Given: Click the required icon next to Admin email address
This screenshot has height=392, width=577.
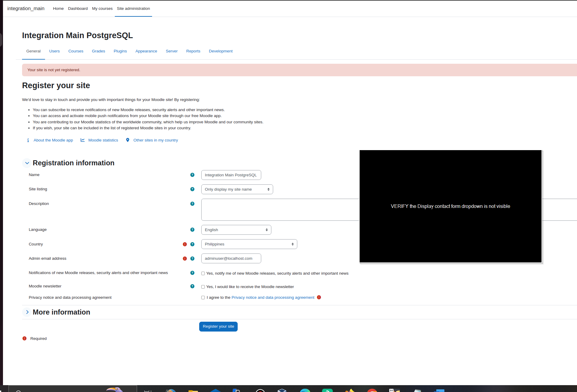Looking at the screenshot, I should pyautogui.click(x=185, y=259).
